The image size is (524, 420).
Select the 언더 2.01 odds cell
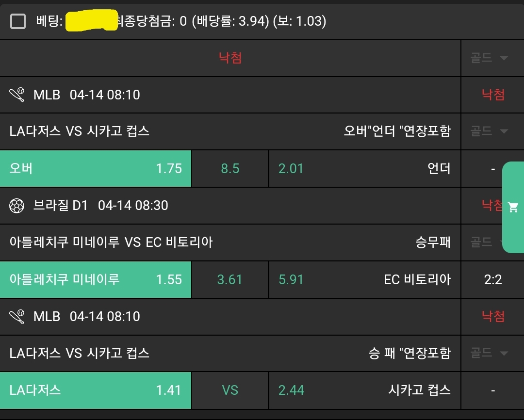(364, 169)
